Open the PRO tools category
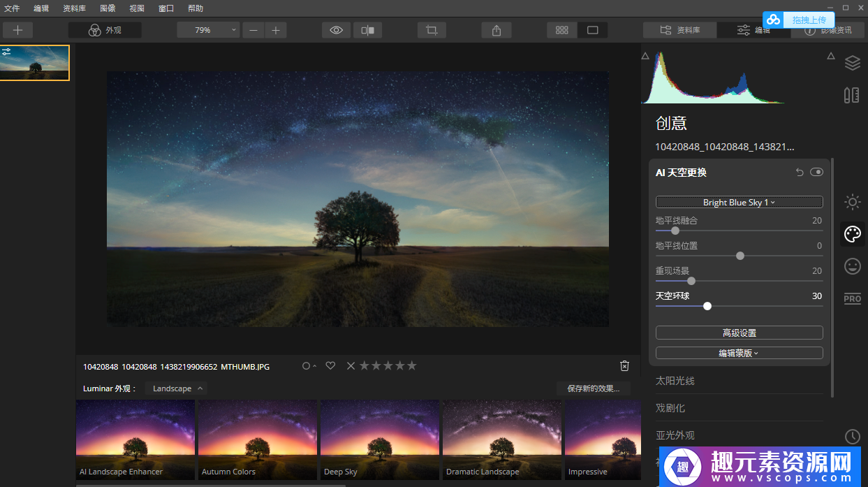 click(852, 298)
